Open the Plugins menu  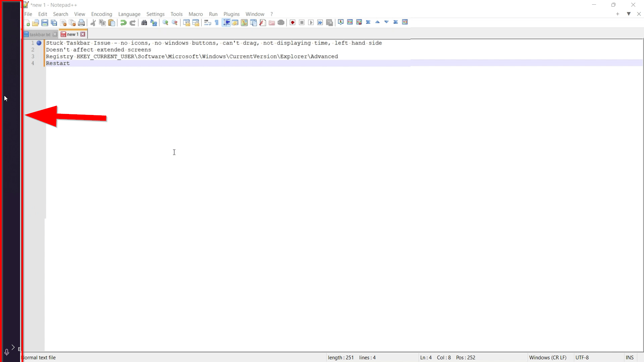click(231, 14)
